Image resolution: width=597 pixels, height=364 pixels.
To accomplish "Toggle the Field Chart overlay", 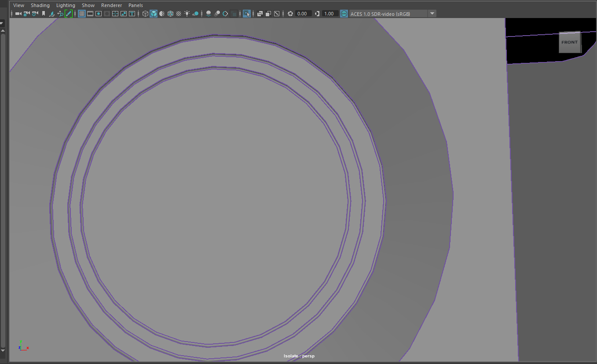I will click(x=115, y=14).
